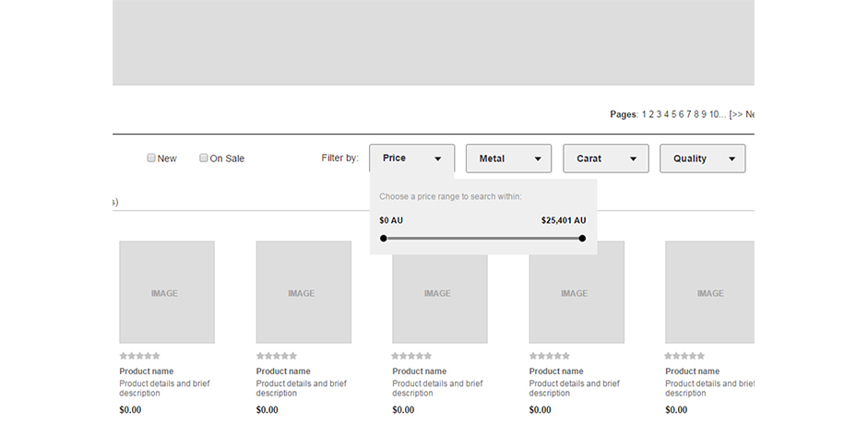The height and width of the screenshot is (424, 868).
Task: Click the maximum price slider handle
Action: coord(582,238)
